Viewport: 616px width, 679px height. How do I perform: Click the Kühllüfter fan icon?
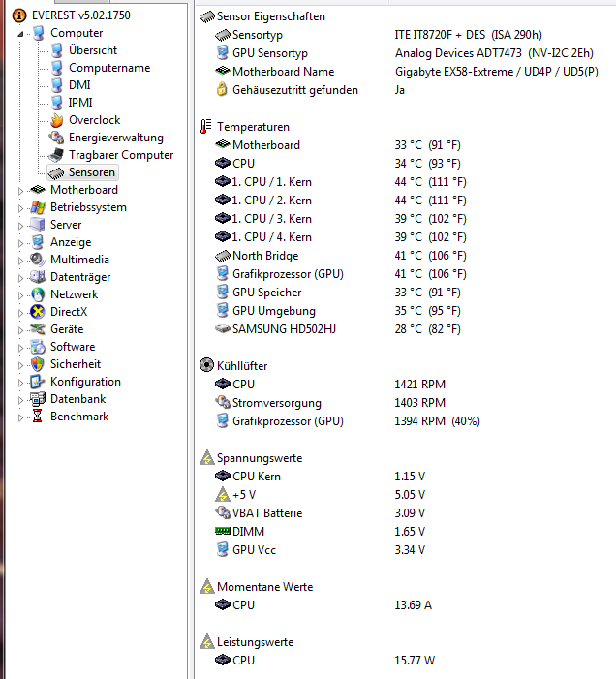pyautogui.click(x=206, y=365)
